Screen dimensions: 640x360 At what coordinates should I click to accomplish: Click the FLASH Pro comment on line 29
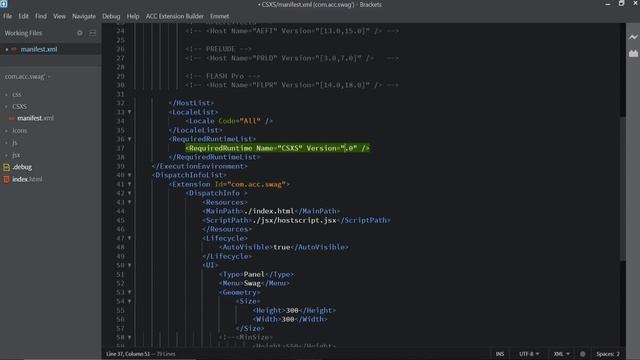point(222,76)
